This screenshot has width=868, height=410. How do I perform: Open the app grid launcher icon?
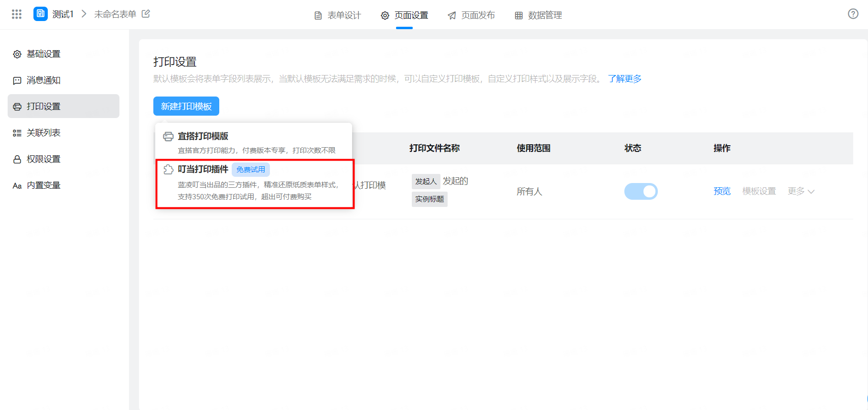click(17, 14)
